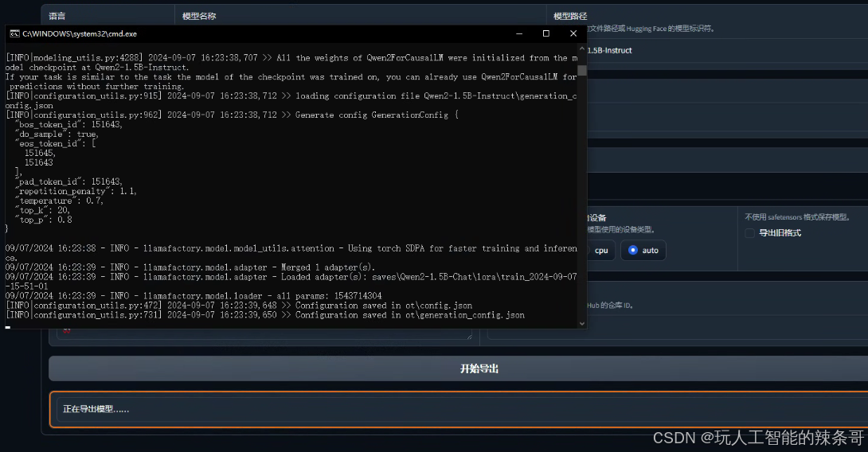Click the model path field showing 1.5B-Instruct
Viewport: 868px width, 452px height.
tap(727, 50)
